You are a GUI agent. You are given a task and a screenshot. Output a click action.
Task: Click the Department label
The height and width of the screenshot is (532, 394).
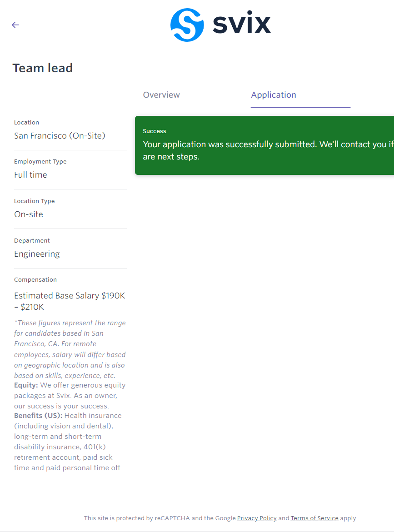(32, 241)
